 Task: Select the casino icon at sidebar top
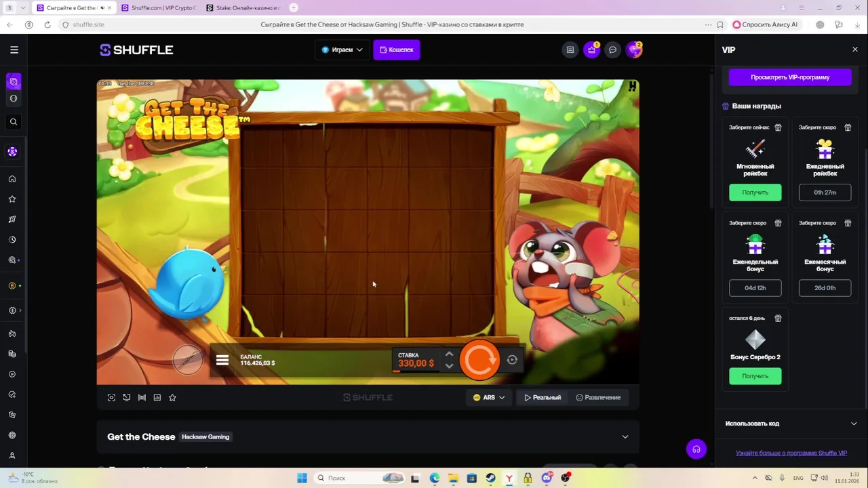(13, 82)
